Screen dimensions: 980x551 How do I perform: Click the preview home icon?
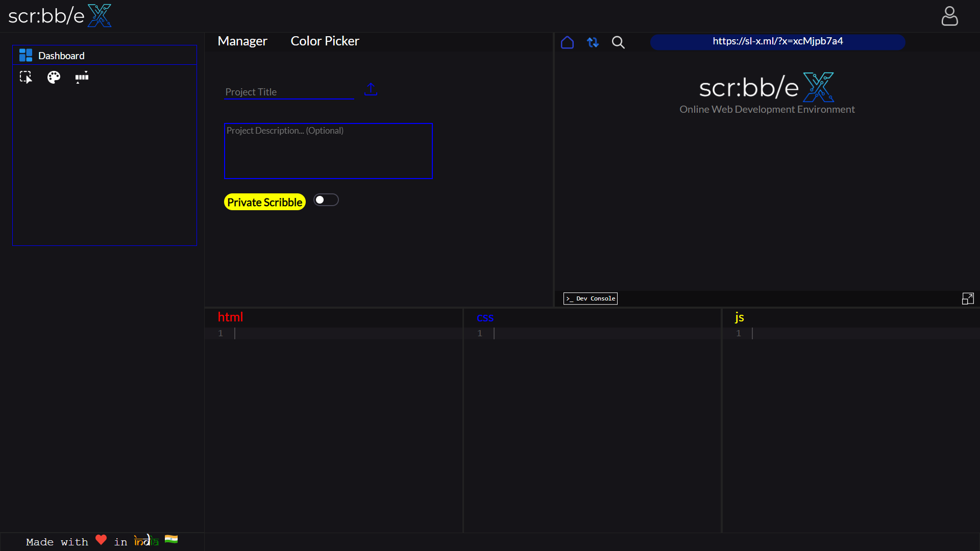567,42
